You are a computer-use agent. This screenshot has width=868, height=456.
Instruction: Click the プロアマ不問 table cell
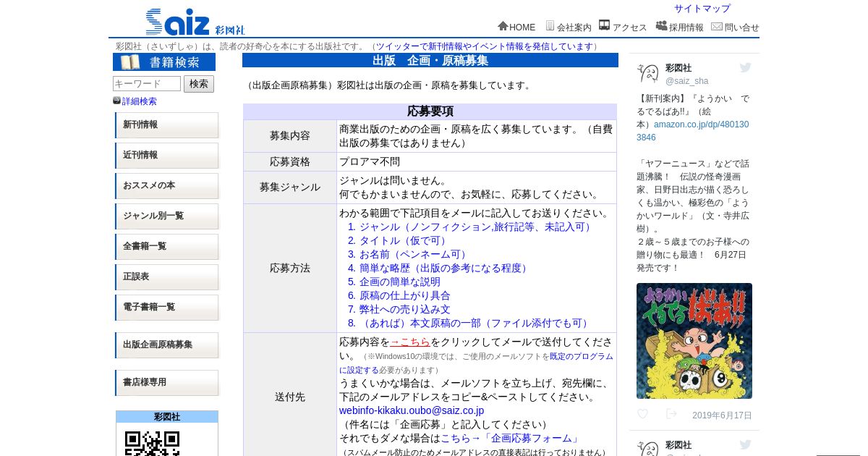click(477, 161)
